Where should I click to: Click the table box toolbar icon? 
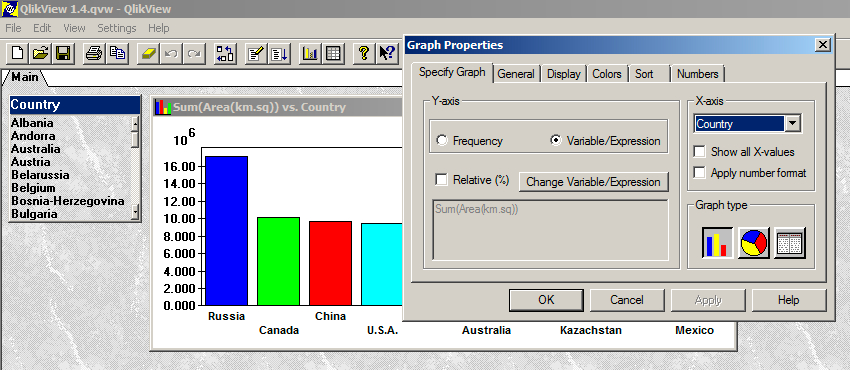click(333, 53)
